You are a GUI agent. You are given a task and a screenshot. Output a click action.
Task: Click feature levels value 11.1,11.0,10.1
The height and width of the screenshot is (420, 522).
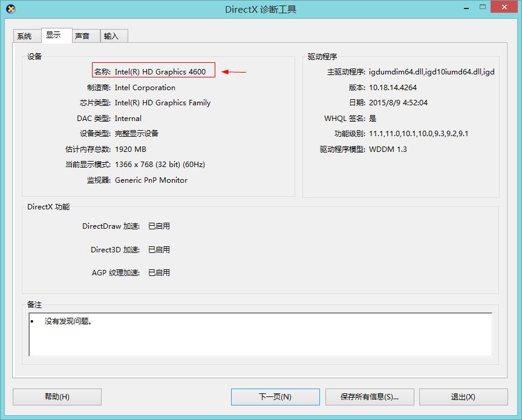(419, 134)
